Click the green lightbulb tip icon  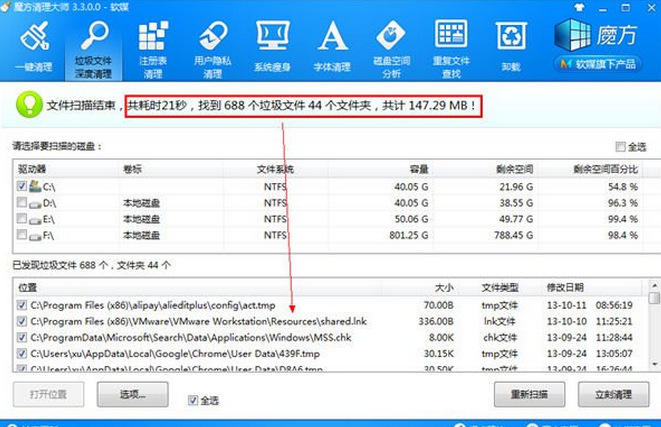(29, 105)
